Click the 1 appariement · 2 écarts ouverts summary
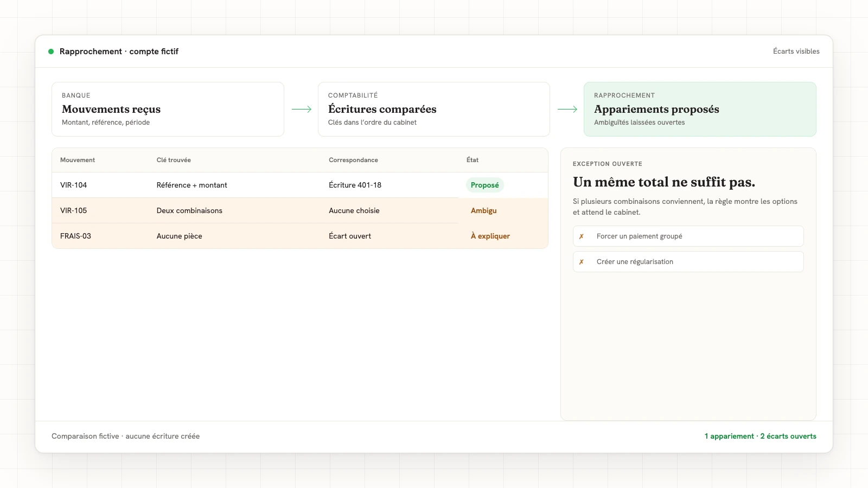This screenshot has width=868, height=488. click(x=760, y=436)
